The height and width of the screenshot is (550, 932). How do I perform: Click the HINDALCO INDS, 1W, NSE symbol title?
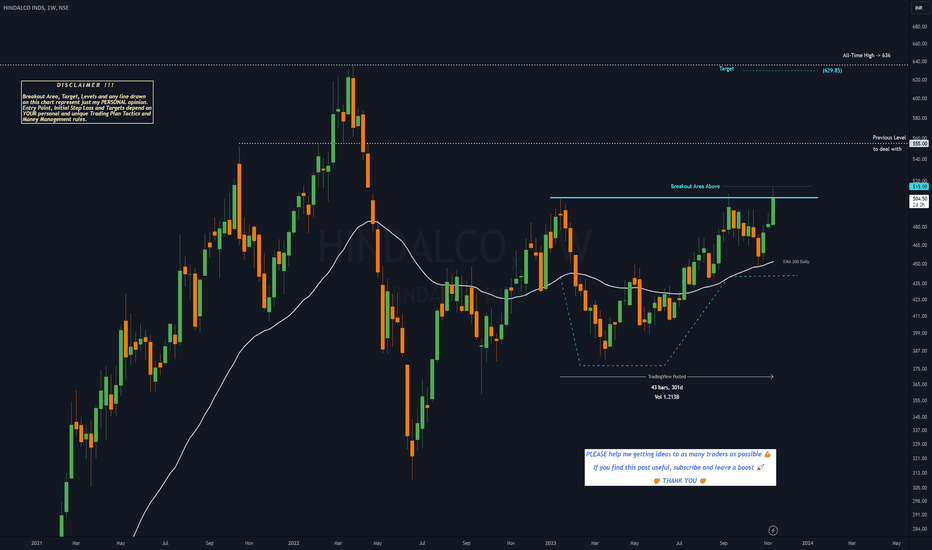pyautogui.click(x=36, y=8)
